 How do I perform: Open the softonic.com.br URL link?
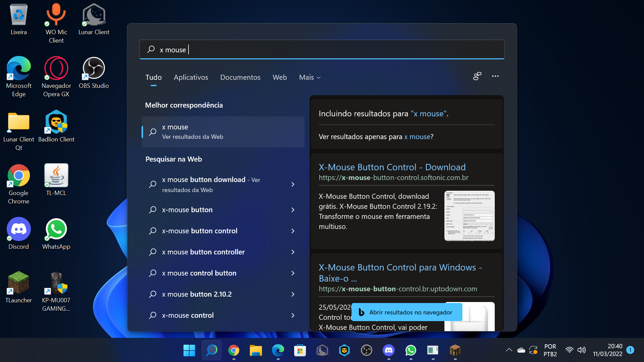pyautogui.click(x=393, y=178)
